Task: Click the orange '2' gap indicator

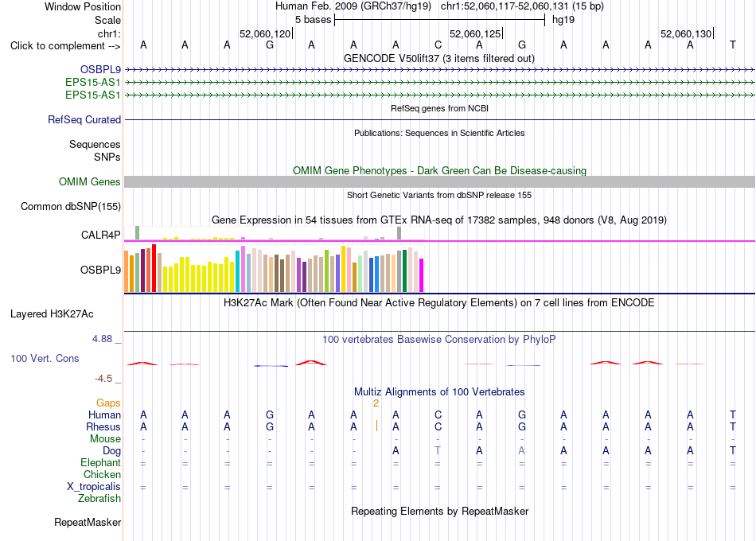Action: (x=376, y=403)
